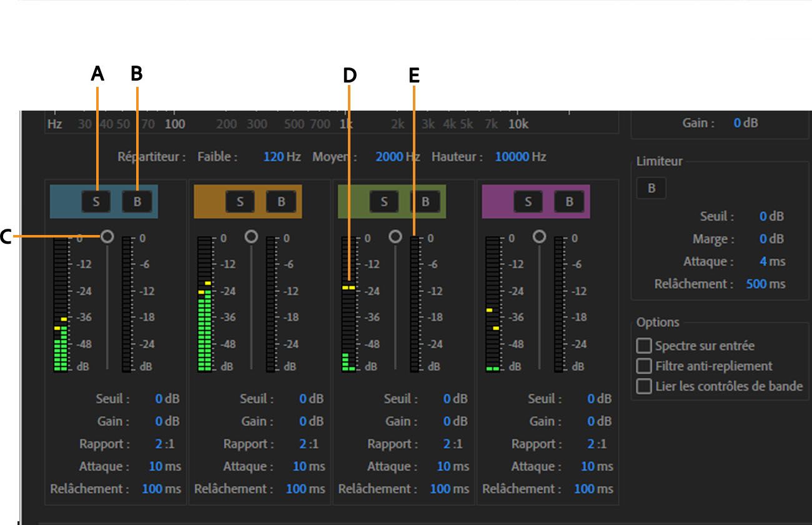Click green band Rapport 2:1 value
Image resolution: width=812 pixels, height=525 pixels.
pyautogui.click(x=453, y=444)
